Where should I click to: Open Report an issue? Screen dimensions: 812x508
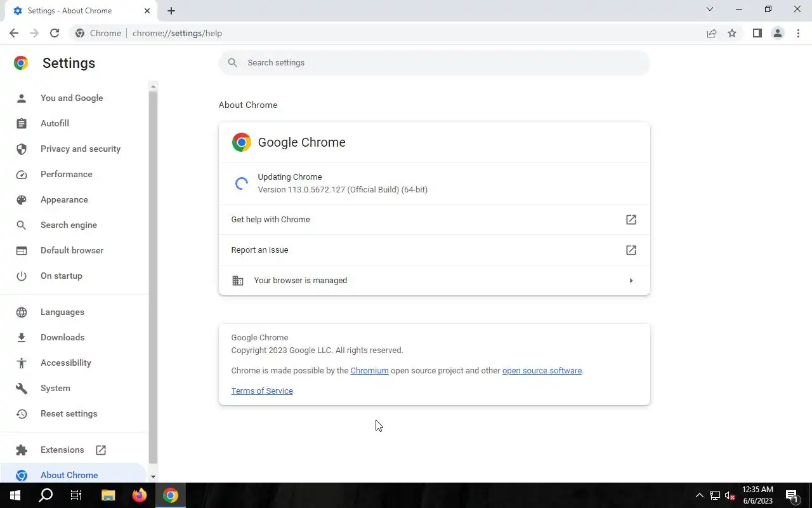(x=435, y=250)
